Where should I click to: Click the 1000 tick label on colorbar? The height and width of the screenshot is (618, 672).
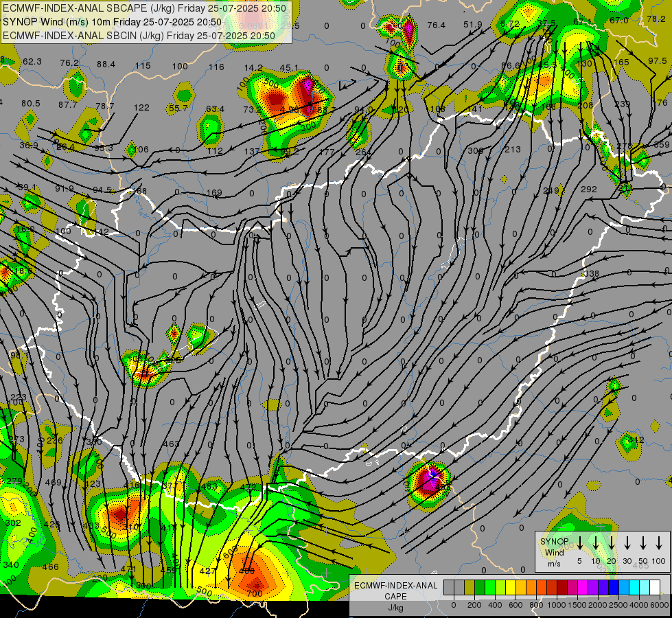tap(557, 605)
